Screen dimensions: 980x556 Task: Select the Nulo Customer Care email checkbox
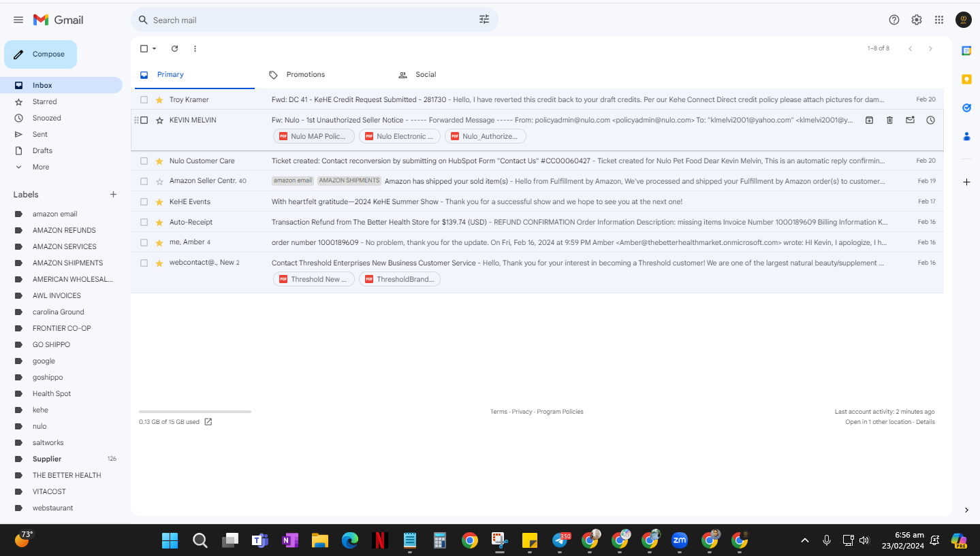coord(144,161)
